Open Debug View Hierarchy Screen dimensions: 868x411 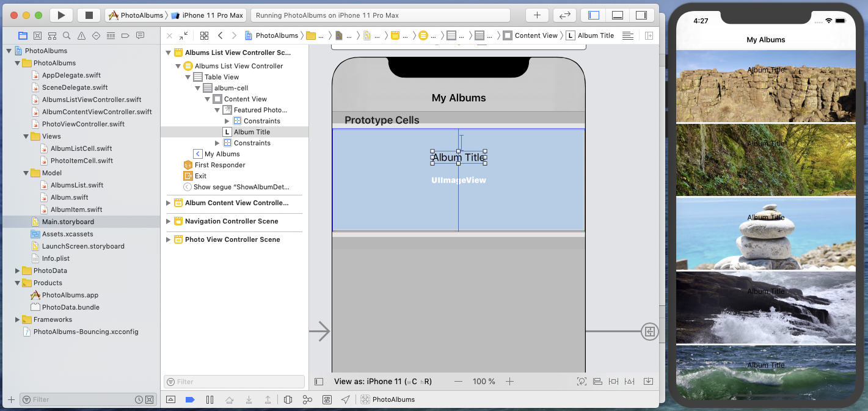pos(288,399)
